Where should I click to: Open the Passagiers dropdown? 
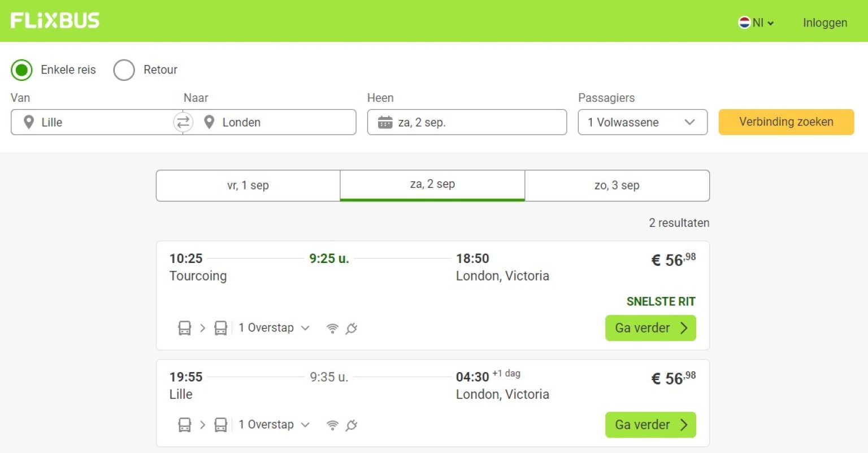coord(642,122)
